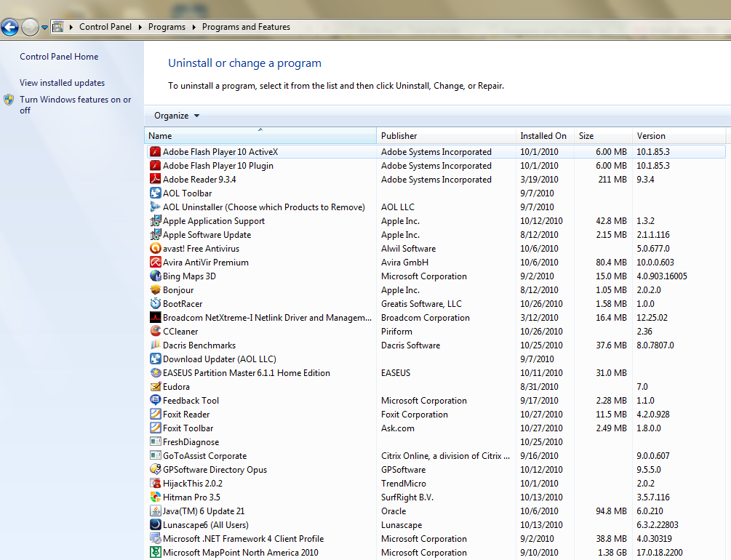This screenshot has height=560, width=731.
Task: Open View installed updates link
Action: (x=62, y=82)
